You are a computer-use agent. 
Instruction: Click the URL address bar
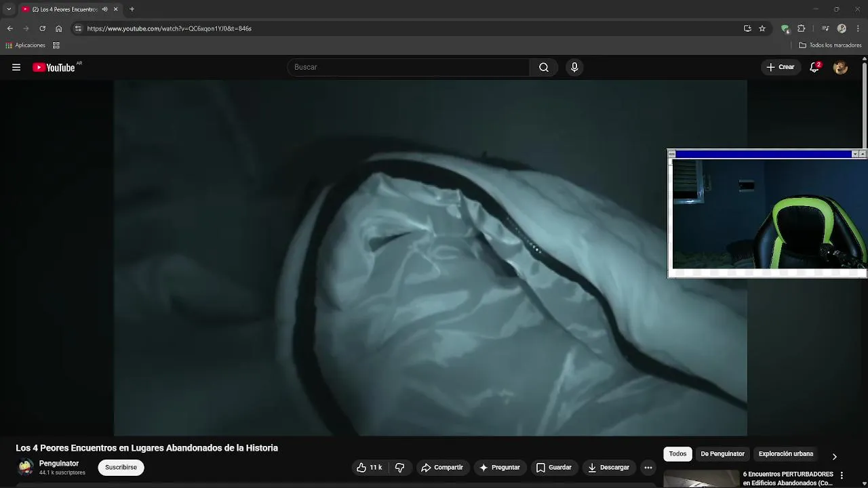click(x=407, y=28)
